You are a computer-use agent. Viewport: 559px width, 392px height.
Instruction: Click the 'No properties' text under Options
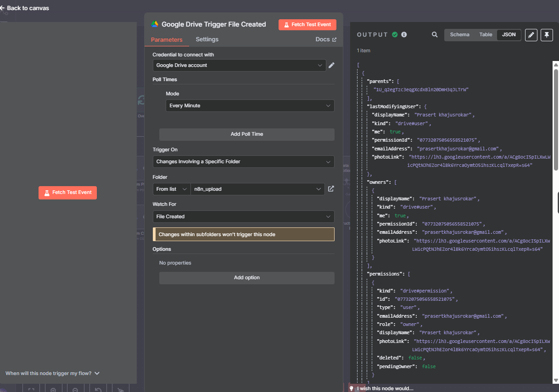[x=175, y=263]
